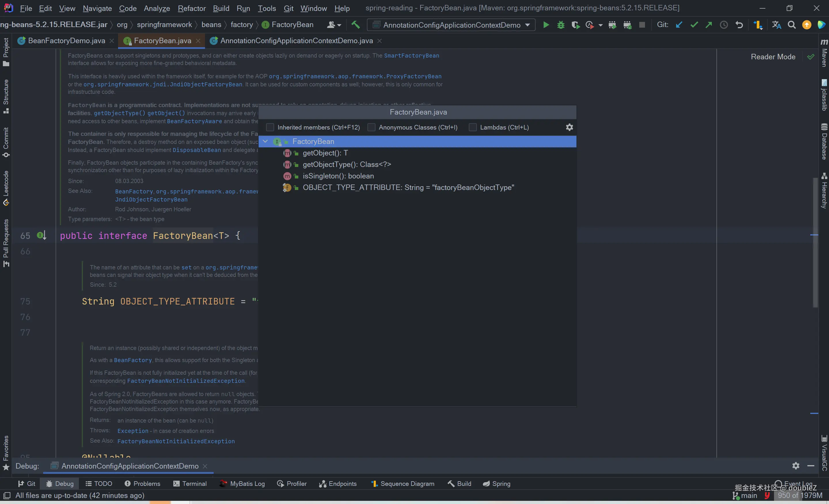Viewport: 829px width, 504px height.
Task: Start debugging with the bug icon
Action: (561, 25)
